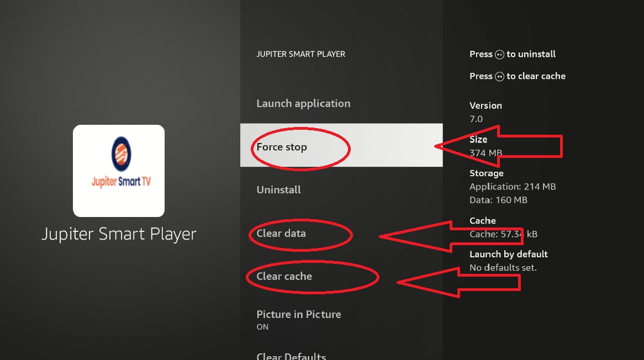The height and width of the screenshot is (360, 644).
Task: Click the rewind icon beside 'to clear cache'
Action: click(499, 77)
